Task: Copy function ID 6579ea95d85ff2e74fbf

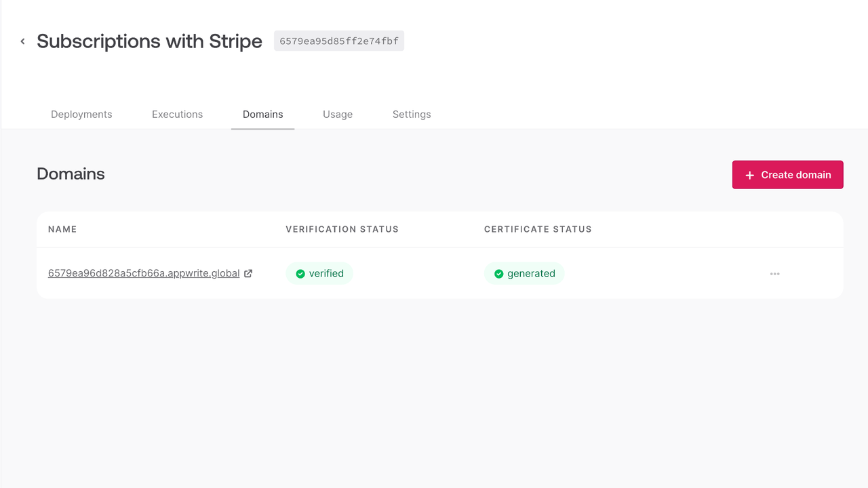Action: coord(339,41)
